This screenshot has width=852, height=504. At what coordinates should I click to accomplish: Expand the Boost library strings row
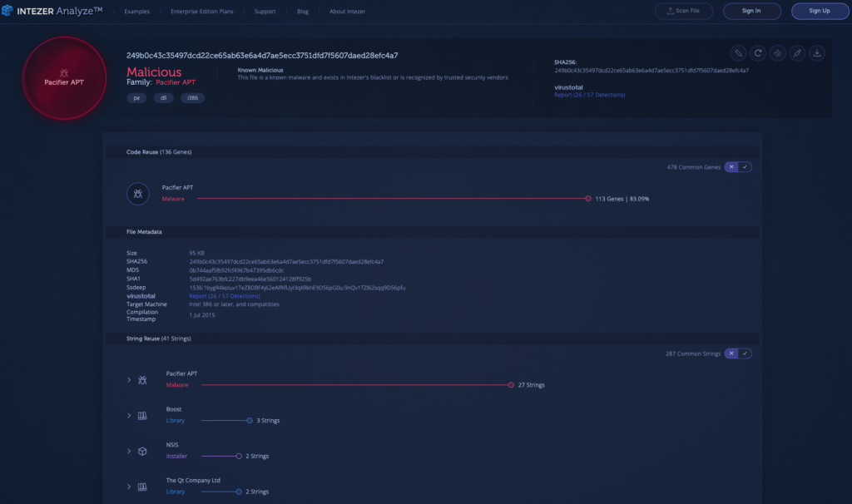click(129, 415)
